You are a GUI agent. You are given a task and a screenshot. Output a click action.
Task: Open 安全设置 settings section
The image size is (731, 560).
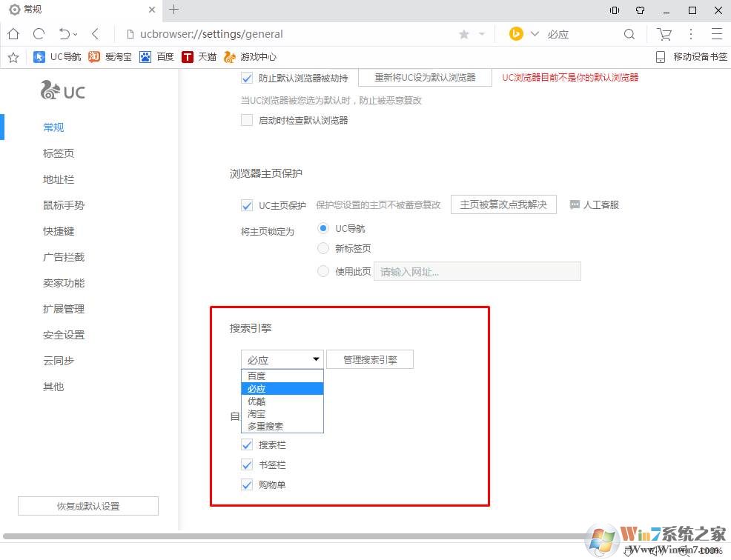(64, 335)
